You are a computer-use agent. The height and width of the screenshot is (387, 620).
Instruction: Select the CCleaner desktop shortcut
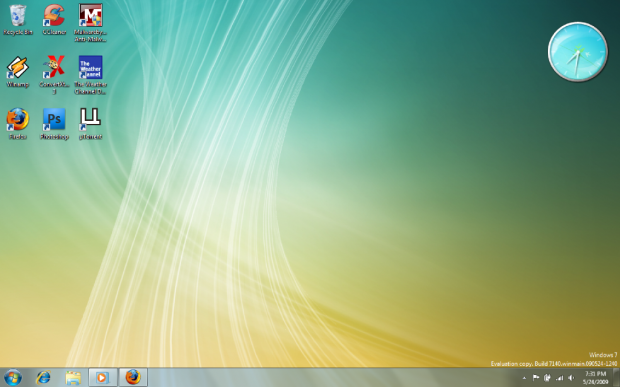click(54, 20)
